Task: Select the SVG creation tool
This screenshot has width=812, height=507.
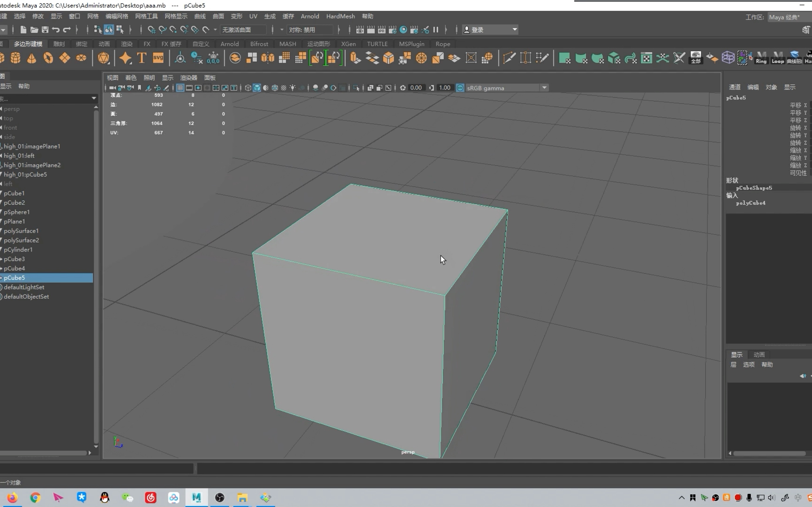Action: click(158, 58)
